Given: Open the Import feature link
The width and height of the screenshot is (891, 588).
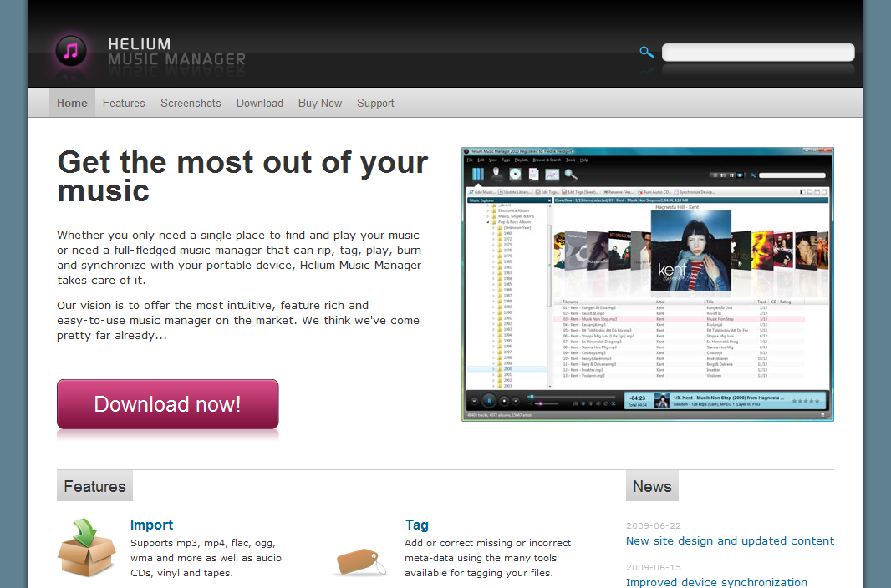Looking at the screenshot, I should tap(152, 525).
